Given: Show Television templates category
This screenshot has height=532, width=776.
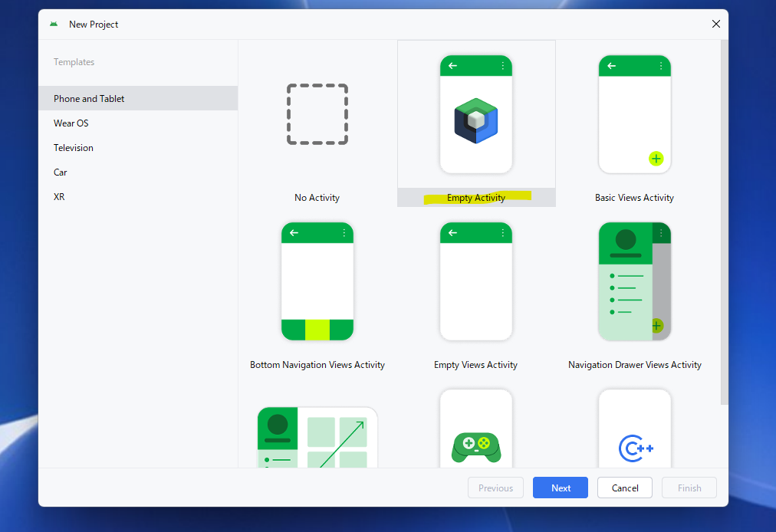Looking at the screenshot, I should click(x=138, y=147).
